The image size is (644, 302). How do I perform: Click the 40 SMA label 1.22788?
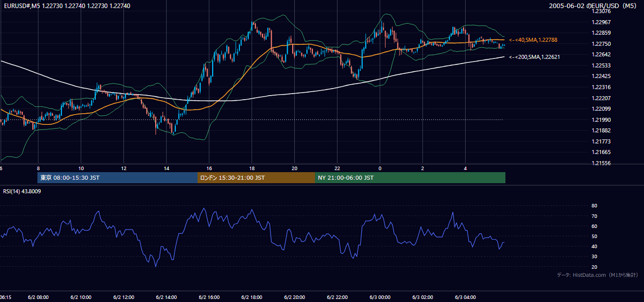533,40
